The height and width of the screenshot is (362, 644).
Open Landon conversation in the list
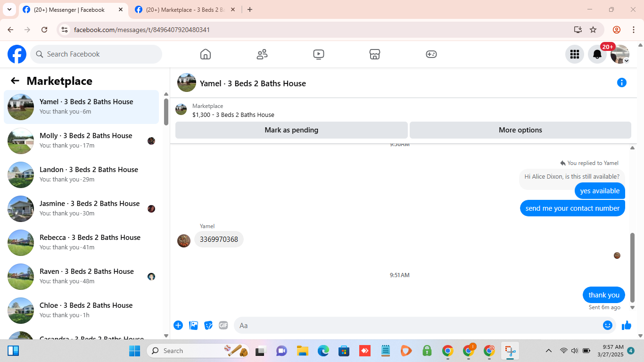coord(82,175)
